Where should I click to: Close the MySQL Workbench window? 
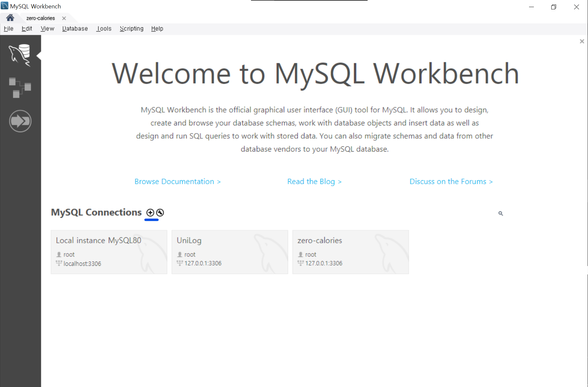tap(576, 7)
